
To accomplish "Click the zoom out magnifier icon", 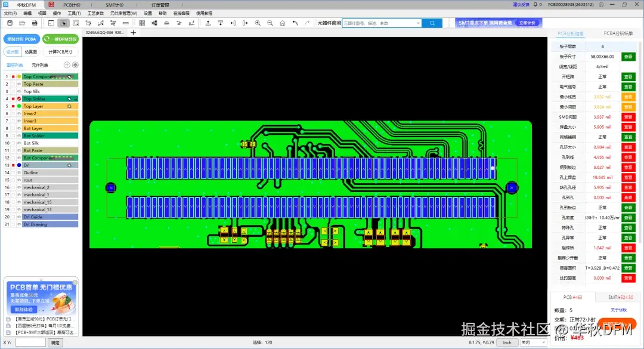I will coord(270,23).
